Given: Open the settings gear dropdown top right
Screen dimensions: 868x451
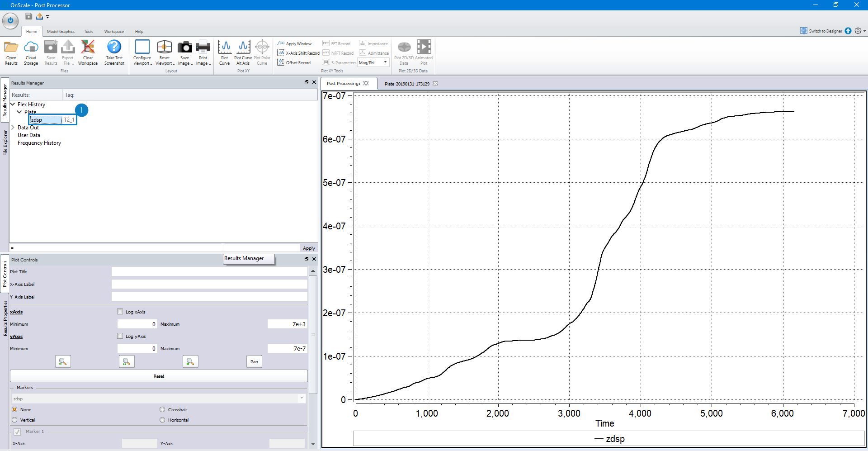Looking at the screenshot, I should pos(860,31).
